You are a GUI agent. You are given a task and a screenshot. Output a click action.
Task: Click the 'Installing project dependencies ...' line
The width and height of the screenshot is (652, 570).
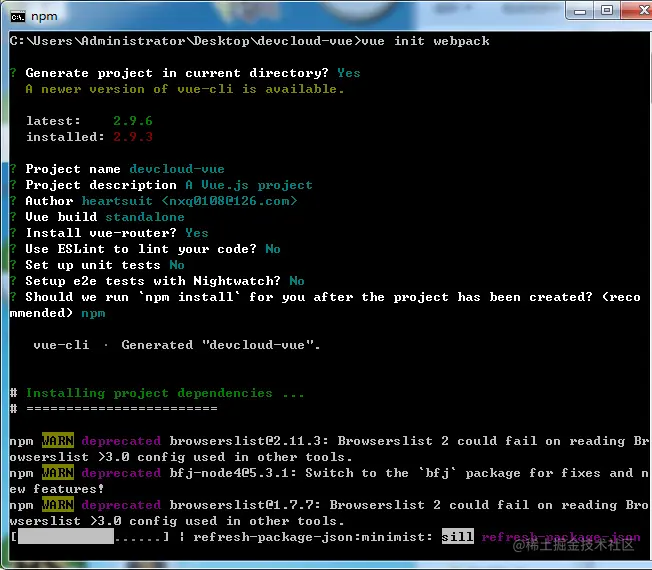(165, 393)
